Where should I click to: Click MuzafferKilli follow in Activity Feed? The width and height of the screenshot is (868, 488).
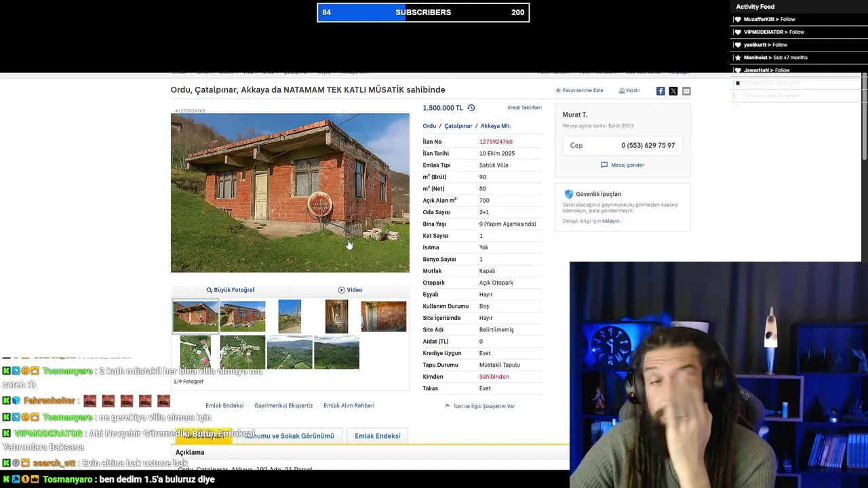click(769, 20)
